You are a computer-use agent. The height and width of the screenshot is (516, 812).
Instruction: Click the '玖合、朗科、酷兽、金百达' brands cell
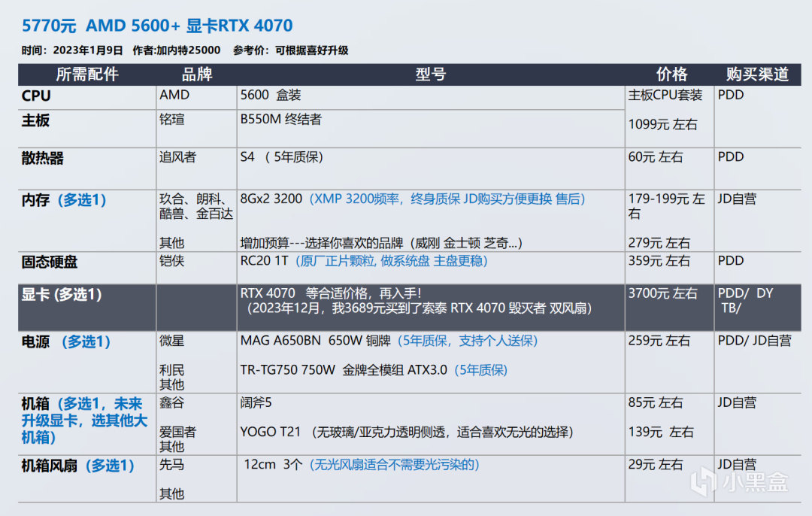(x=196, y=206)
